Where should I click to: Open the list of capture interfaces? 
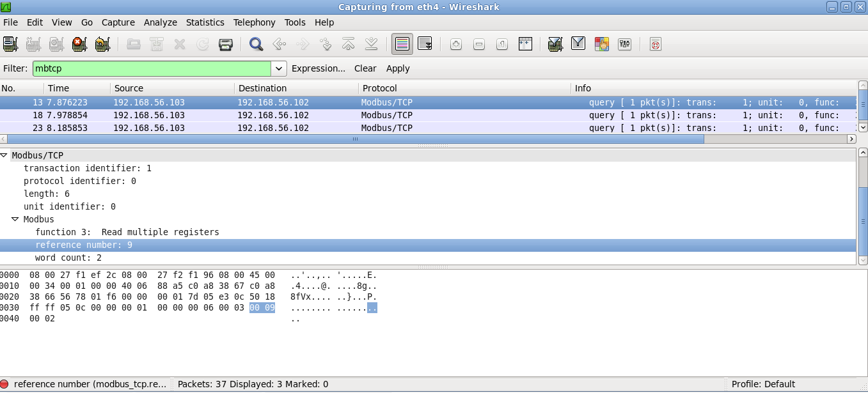[10, 44]
